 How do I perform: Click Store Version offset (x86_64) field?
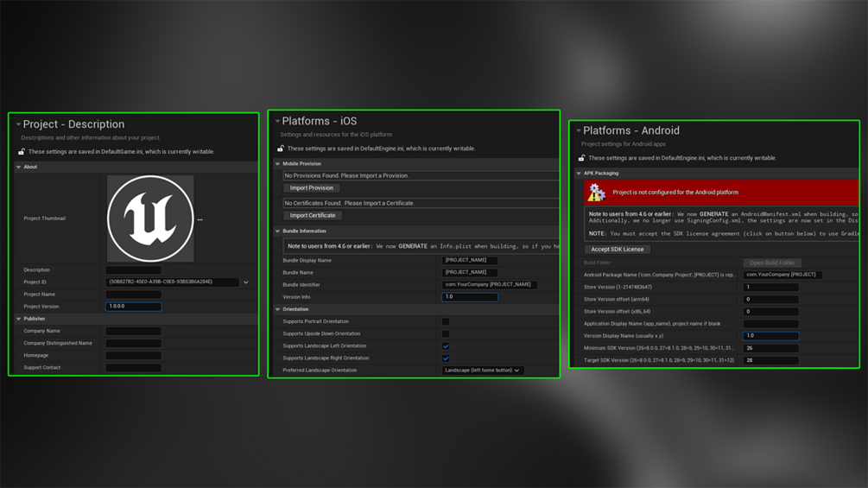tap(770, 312)
